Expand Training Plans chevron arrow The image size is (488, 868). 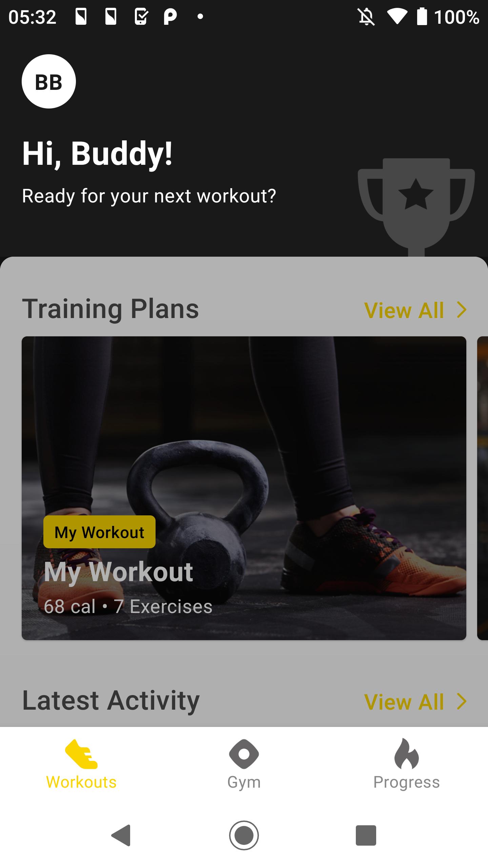[462, 310]
